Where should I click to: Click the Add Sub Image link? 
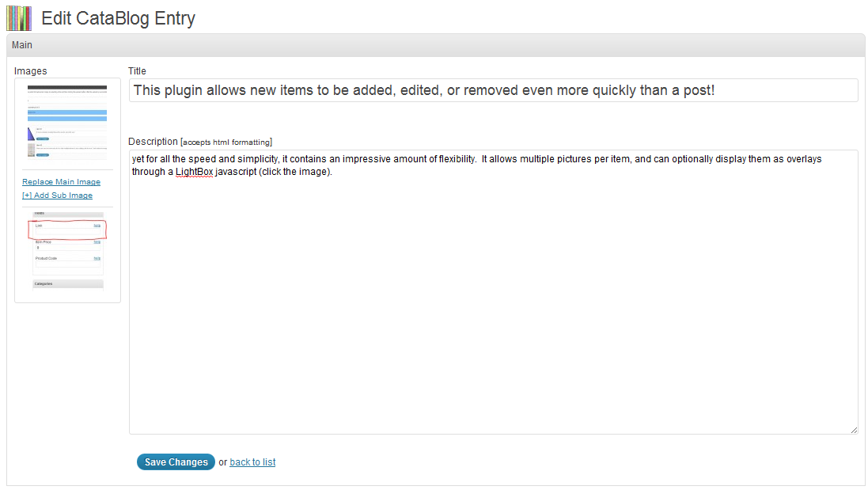(x=57, y=196)
